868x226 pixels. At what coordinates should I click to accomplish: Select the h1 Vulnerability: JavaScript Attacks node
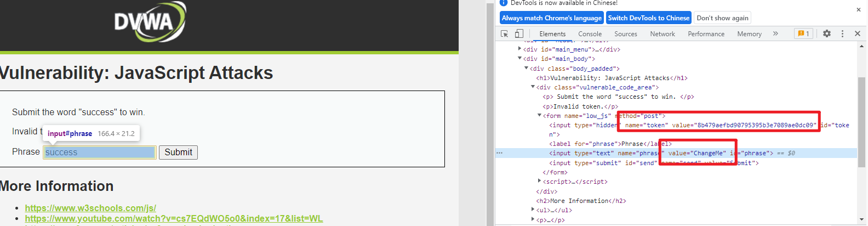tap(612, 78)
